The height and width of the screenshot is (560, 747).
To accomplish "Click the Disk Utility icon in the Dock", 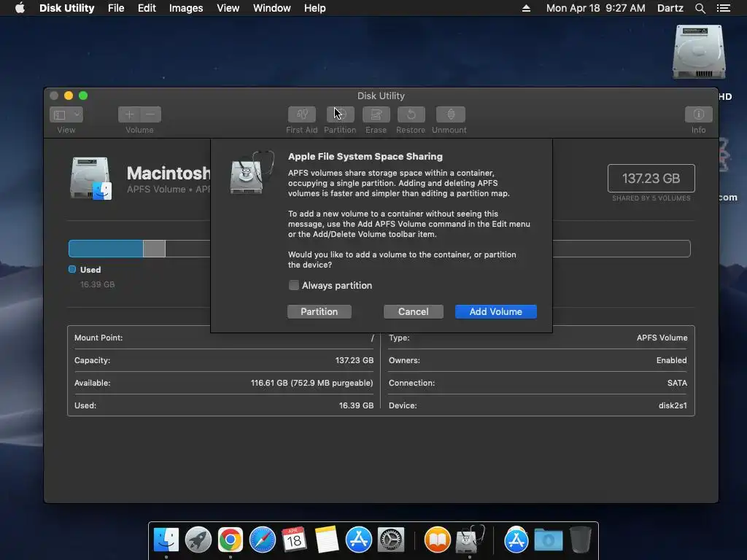I will (470, 540).
